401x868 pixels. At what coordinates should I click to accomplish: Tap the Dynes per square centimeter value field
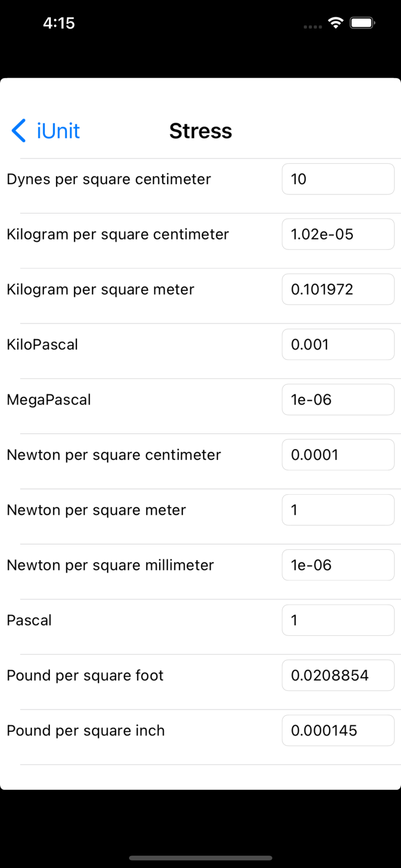(338, 179)
